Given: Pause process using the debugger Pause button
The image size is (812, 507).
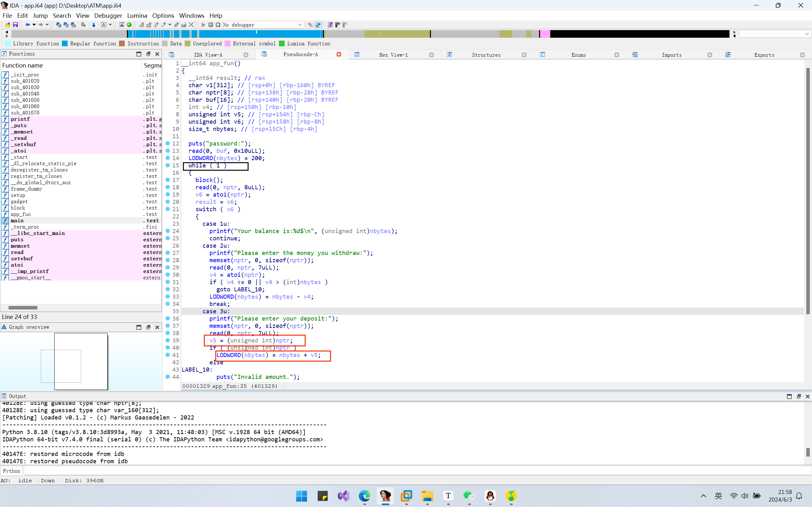Looking at the screenshot, I should click(211, 25).
